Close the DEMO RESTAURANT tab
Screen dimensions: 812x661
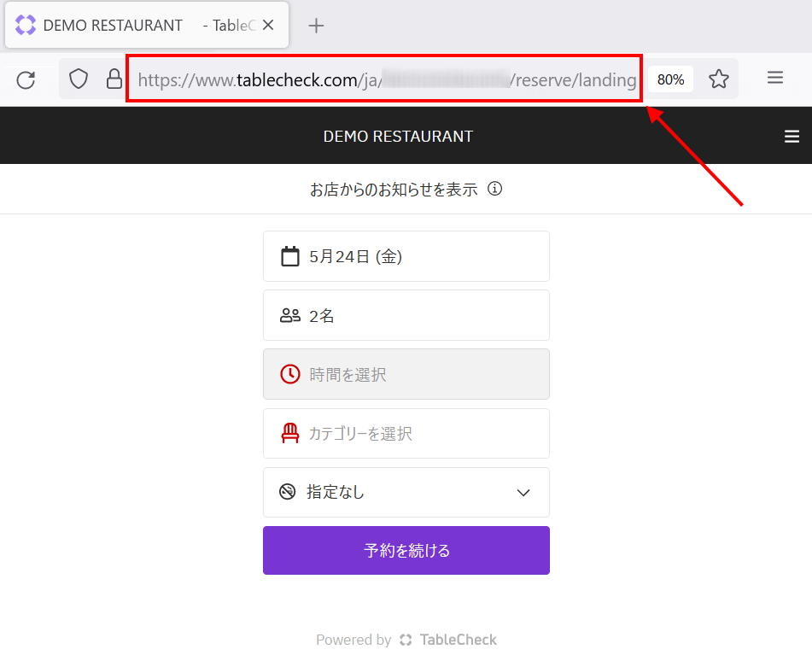[x=268, y=26]
